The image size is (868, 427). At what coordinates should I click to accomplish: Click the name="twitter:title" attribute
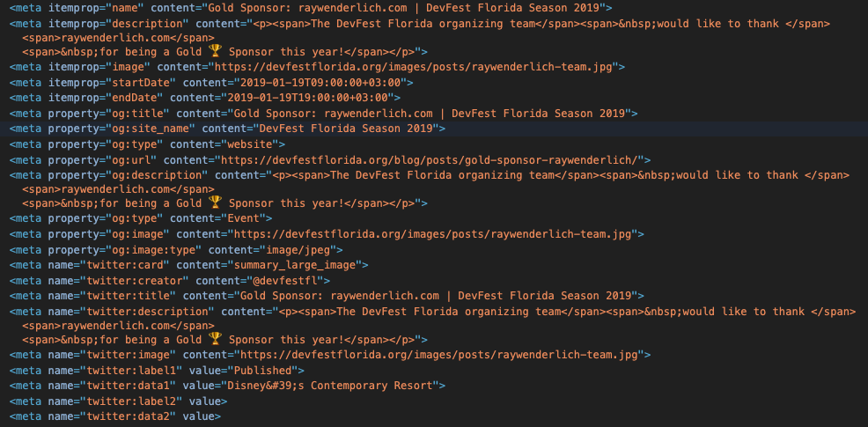[x=113, y=296]
